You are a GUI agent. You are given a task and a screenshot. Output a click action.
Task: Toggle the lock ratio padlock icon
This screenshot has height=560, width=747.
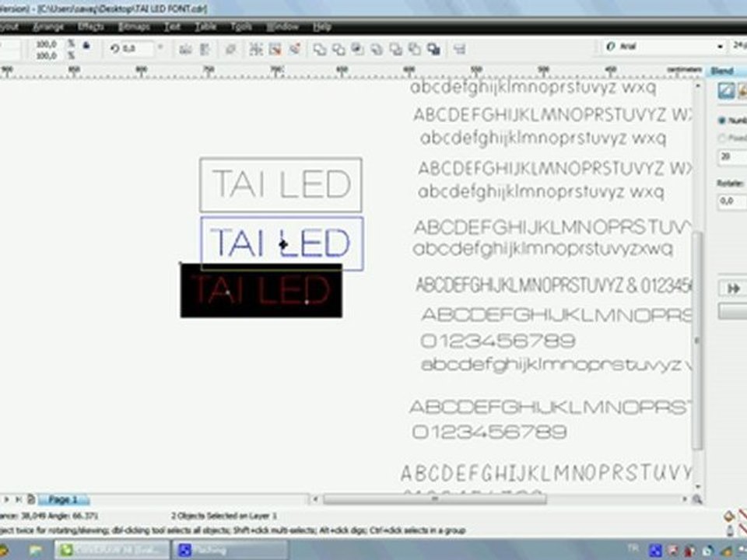[x=86, y=46]
